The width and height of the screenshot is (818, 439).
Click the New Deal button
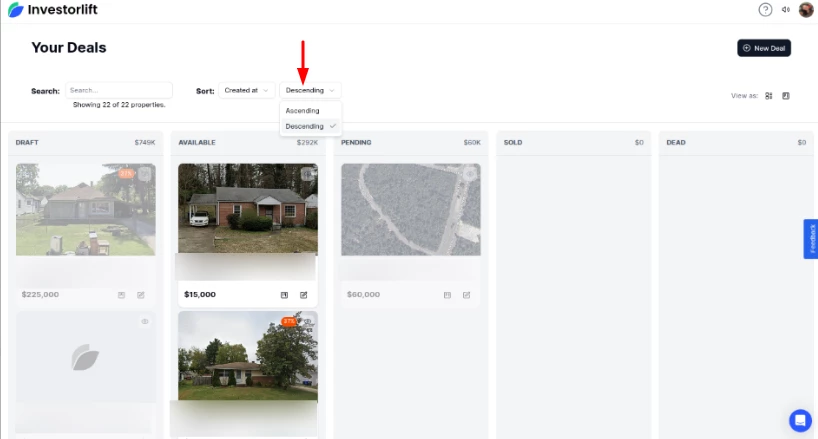[764, 48]
